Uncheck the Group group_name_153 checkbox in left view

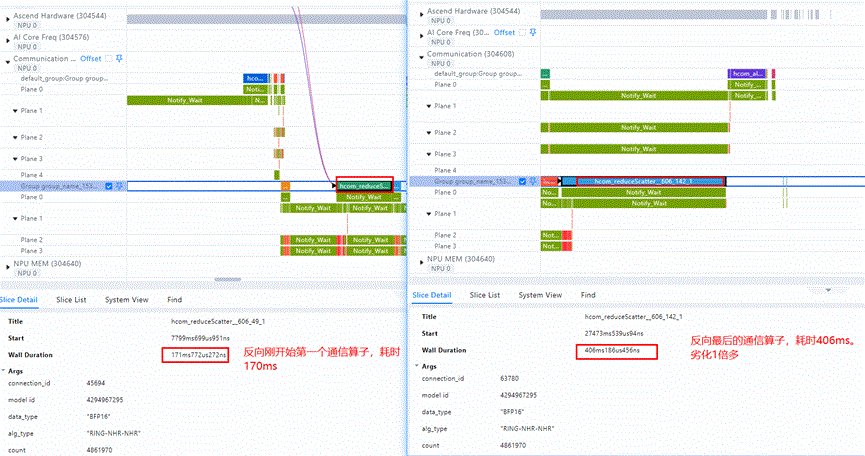point(109,186)
